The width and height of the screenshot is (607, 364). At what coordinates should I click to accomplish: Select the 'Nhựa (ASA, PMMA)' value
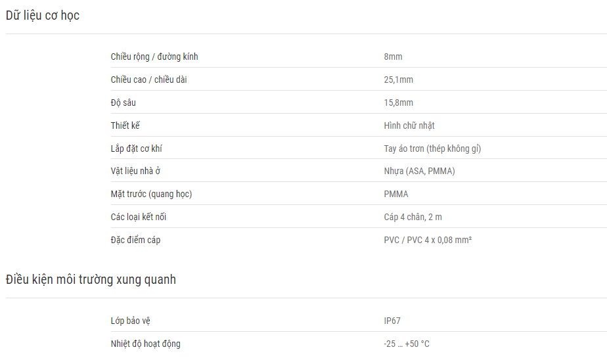(x=419, y=171)
